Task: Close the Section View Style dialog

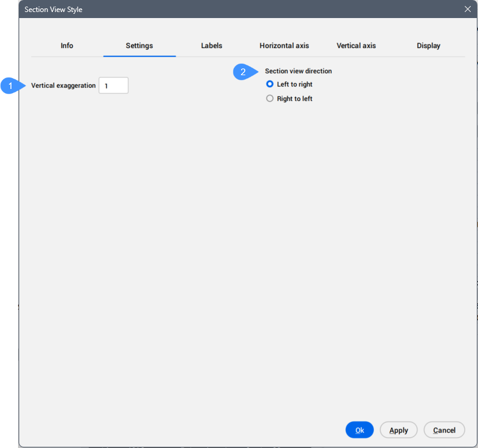Action: pyautogui.click(x=468, y=9)
